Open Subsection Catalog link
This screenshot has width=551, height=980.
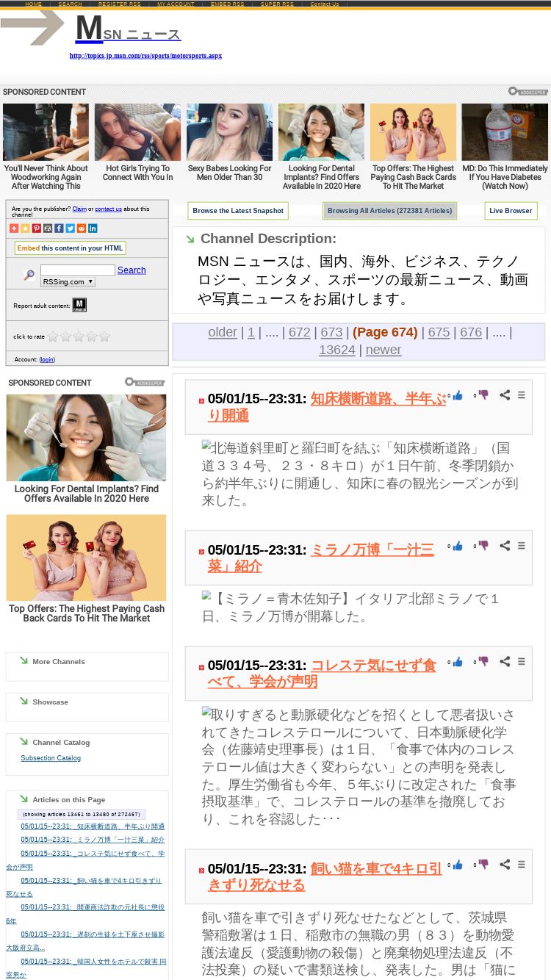(x=51, y=758)
